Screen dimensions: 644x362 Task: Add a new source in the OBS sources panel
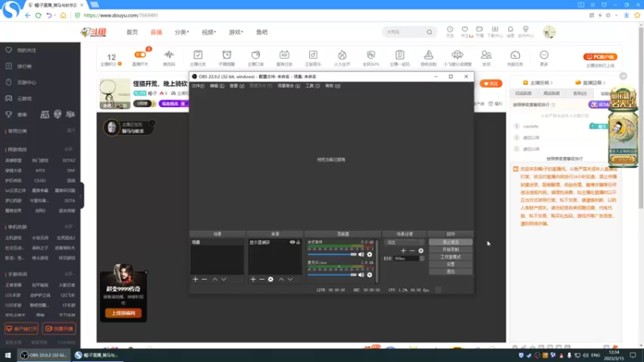coord(253,279)
